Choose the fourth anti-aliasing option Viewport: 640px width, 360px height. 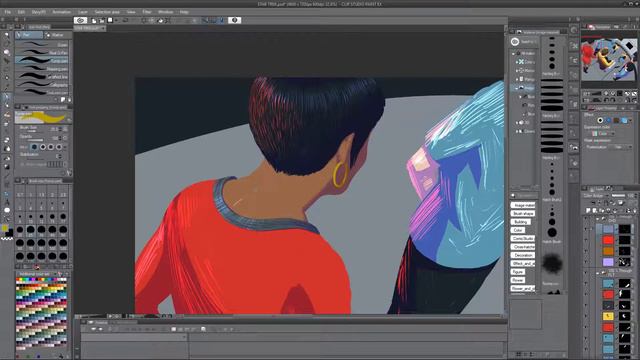(59, 147)
